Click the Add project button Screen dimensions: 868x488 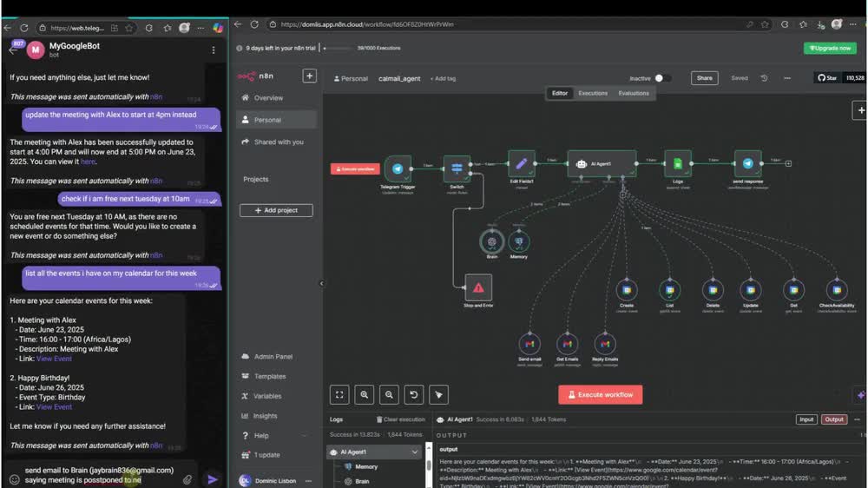coord(276,210)
